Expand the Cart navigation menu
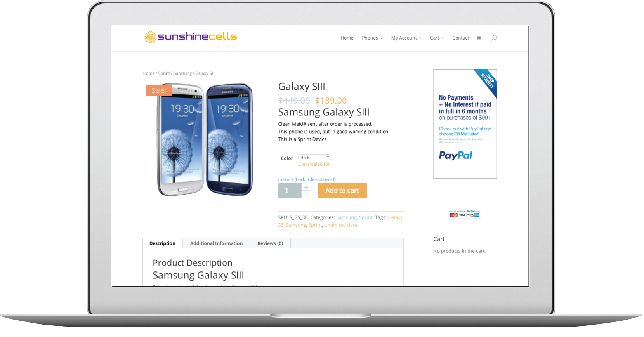 (437, 38)
